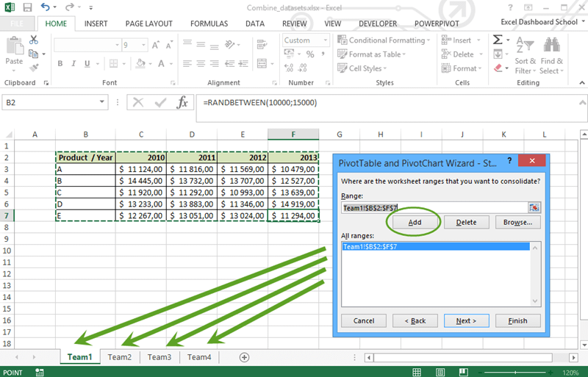The image size is (588, 377).
Task: Open the INSERT ribbon tab
Action: pos(96,24)
